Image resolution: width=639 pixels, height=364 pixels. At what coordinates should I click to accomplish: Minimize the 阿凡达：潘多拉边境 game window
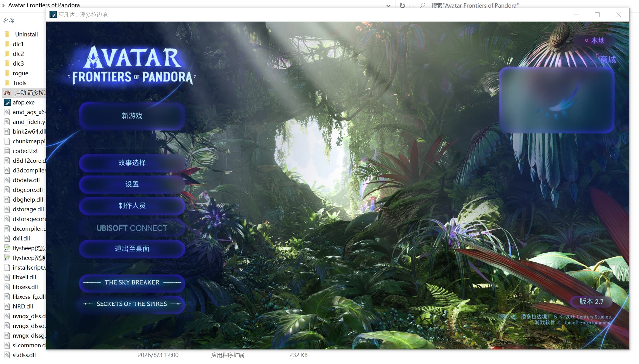576,15
